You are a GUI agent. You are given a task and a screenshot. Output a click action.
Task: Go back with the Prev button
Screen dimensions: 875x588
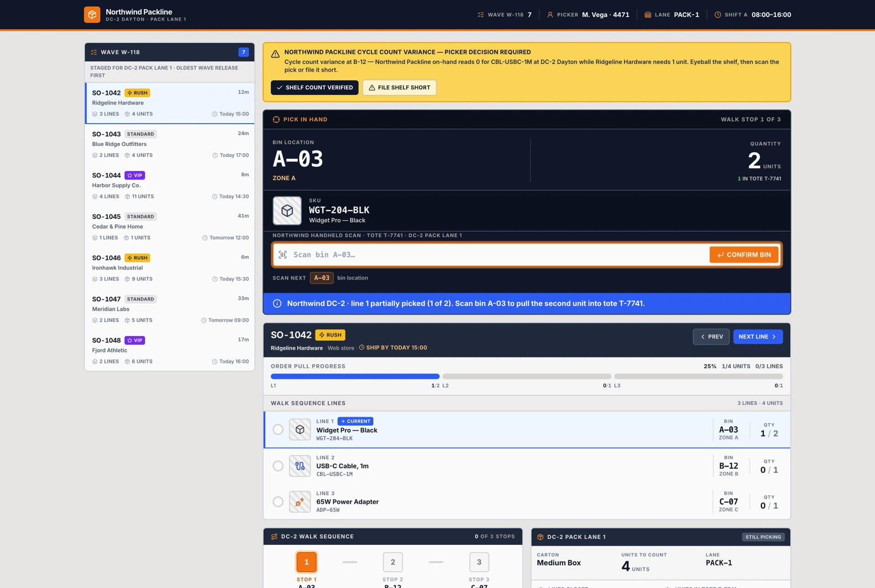point(711,337)
